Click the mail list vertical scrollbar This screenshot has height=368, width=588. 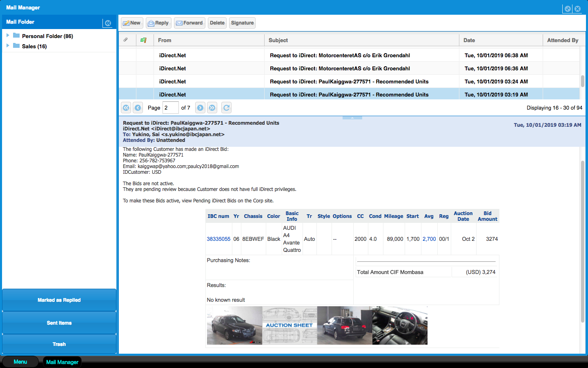point(583,81)
